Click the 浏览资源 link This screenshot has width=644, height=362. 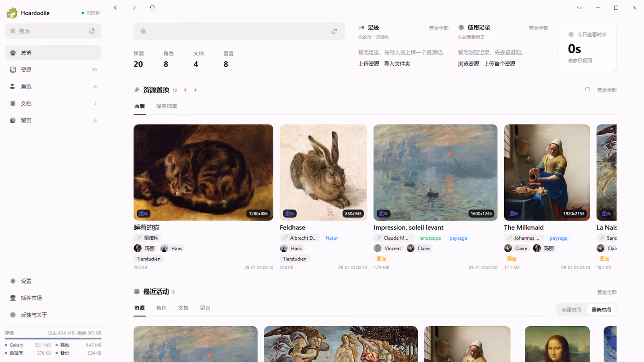(468, 64)
